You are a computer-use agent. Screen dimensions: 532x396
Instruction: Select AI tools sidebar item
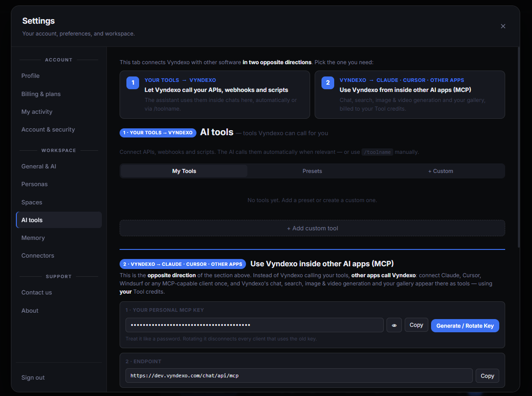[59, 220]
